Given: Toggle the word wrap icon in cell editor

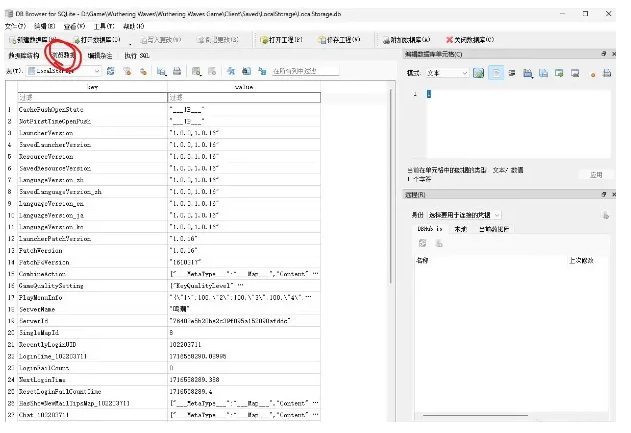Looking at the screenshot, I should (x=512, y=73).
